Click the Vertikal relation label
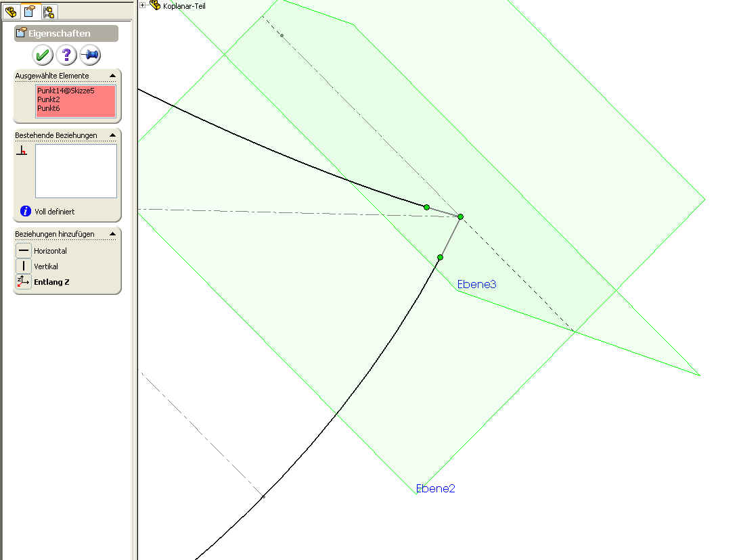The width and height of the screenshot is (739, 560). point(46,266)
